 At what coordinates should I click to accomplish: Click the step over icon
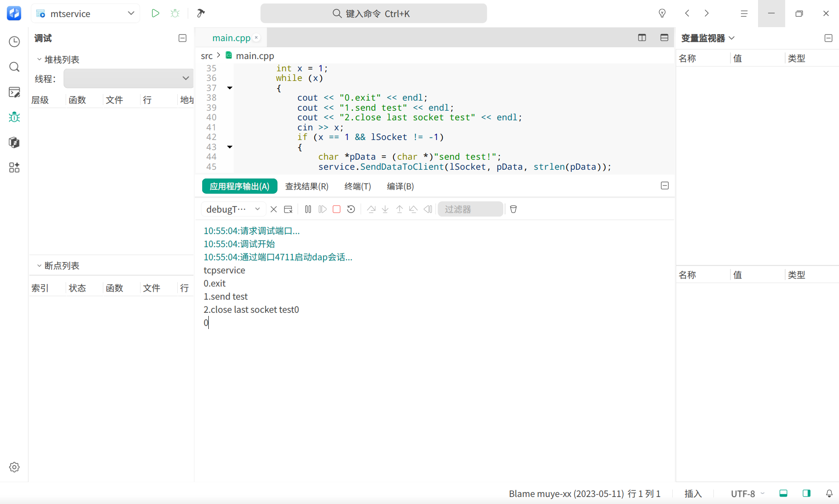[x=371, y=209]
